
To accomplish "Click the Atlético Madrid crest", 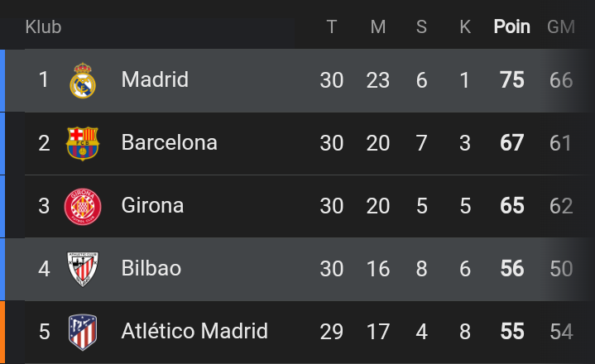I will tap(83, 333).
